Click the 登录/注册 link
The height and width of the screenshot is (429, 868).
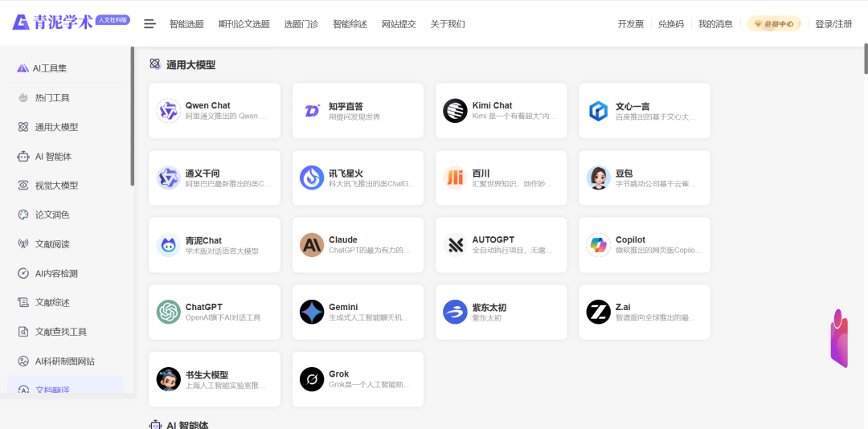coord(833,24)
